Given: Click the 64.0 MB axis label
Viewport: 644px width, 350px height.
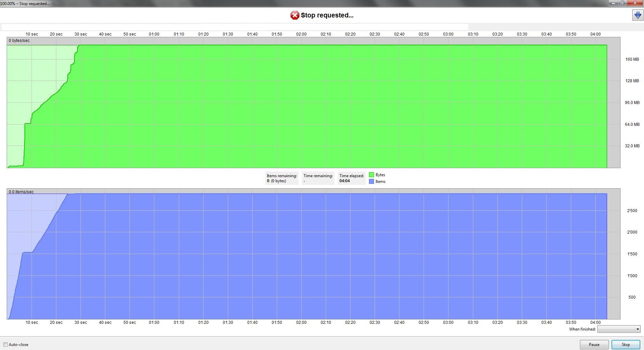Looking at the screenshot, I should (632, 124).
